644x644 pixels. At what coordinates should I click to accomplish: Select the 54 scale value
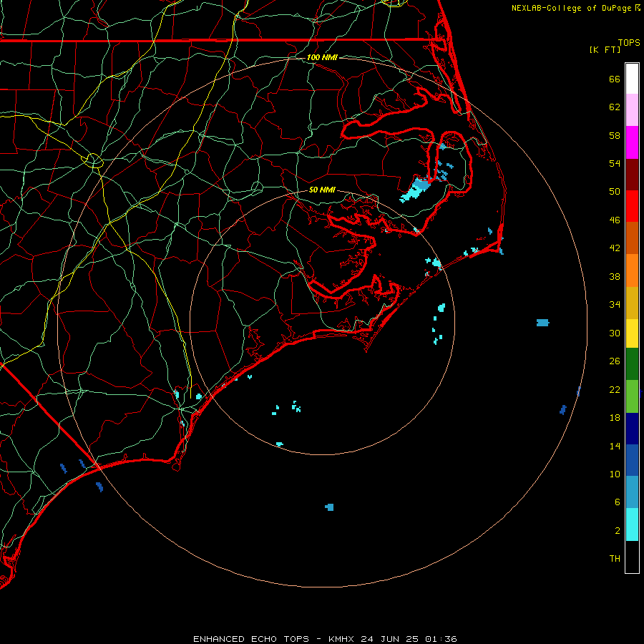coord(615,163)
